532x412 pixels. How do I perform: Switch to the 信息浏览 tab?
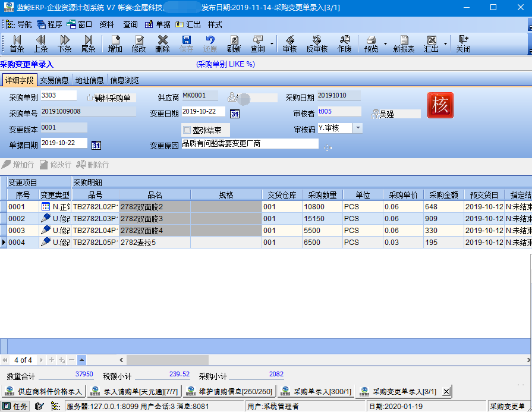[124, 80]
